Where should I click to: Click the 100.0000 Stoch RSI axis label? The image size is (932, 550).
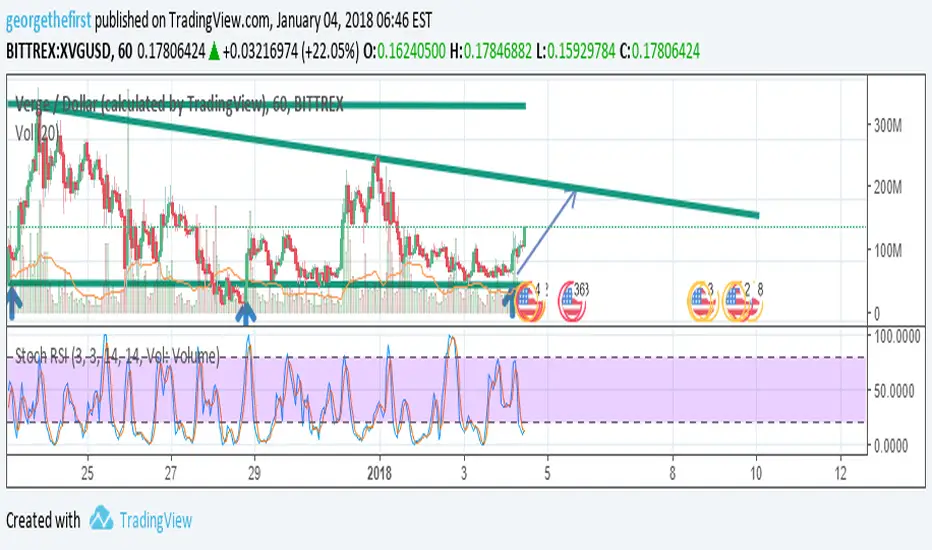(897, 337)
